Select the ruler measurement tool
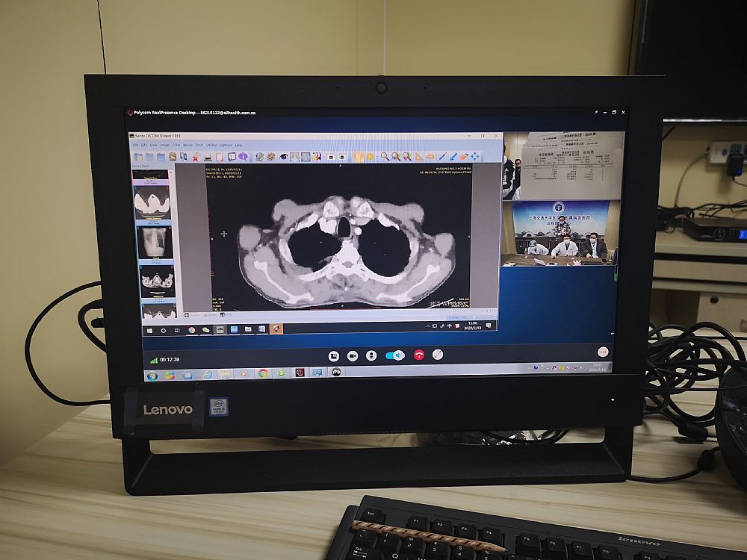The image size is (747, 560). [x=430, y=156]
